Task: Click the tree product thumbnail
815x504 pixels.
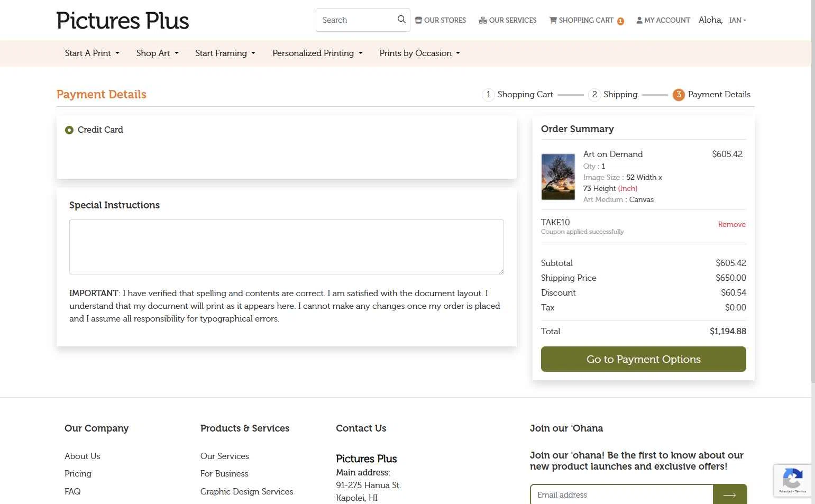Action: pos(558,177)
